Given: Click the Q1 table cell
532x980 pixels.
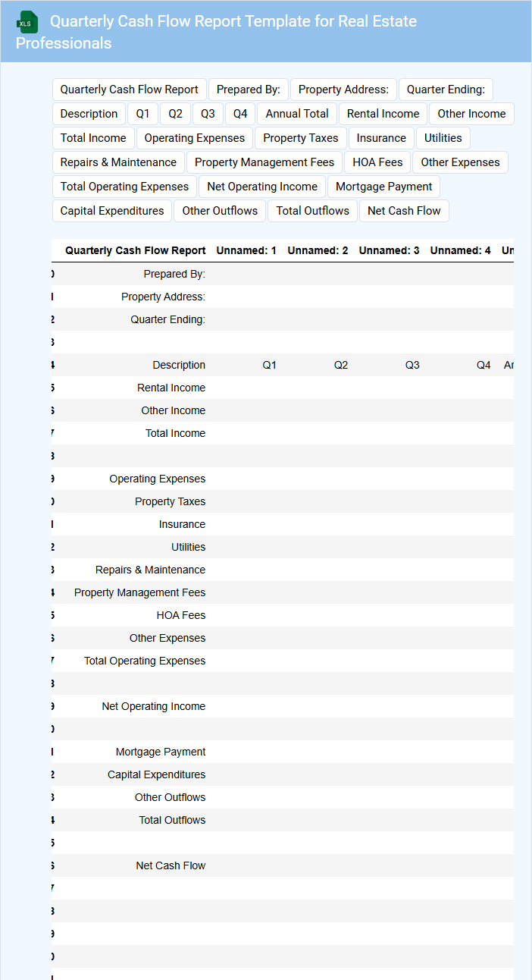Looking at the screenshot, I should (246, 365).
